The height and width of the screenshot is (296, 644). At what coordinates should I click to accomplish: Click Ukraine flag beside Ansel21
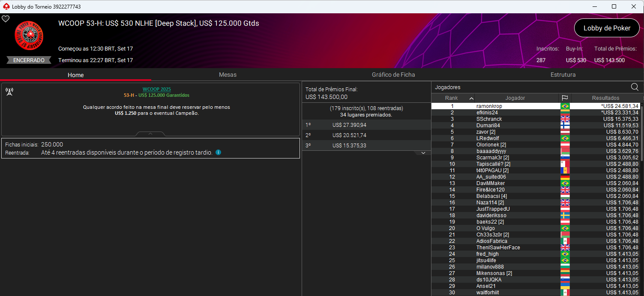click(565, 286)
